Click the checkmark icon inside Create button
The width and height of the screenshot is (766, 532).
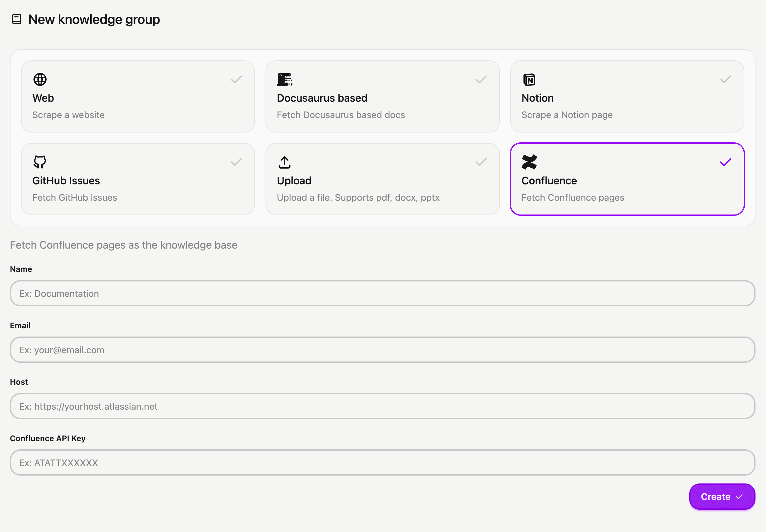point(739,497)
